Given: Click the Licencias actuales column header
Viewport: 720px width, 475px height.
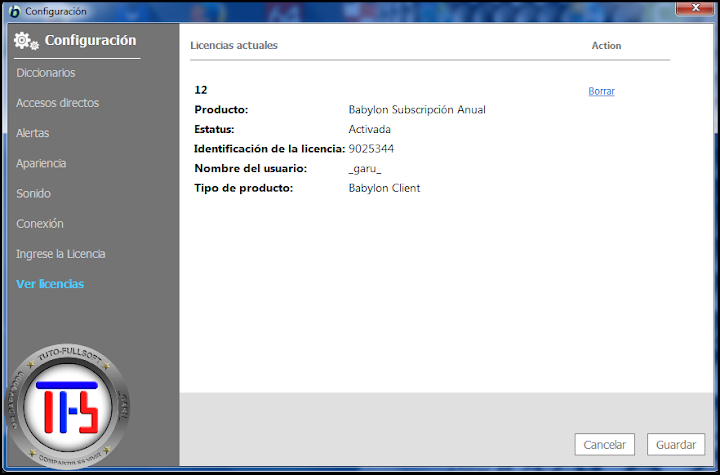Looking at the screenshot, I should (x=234, y=45).
